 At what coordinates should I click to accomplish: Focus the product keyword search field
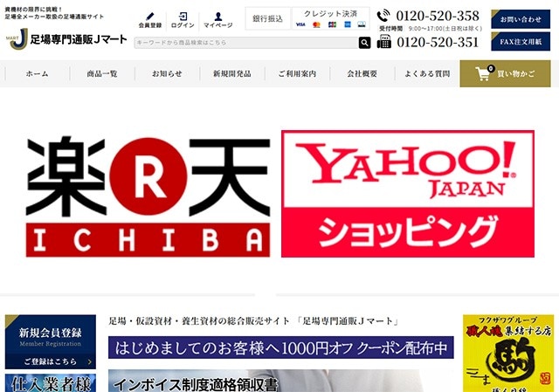point(245,42)
